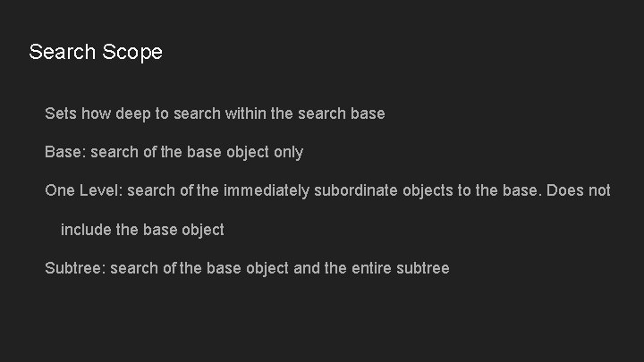Click the word "only" in Base line
This screenshot has width=644, height=362.
[x=288, y=152]
